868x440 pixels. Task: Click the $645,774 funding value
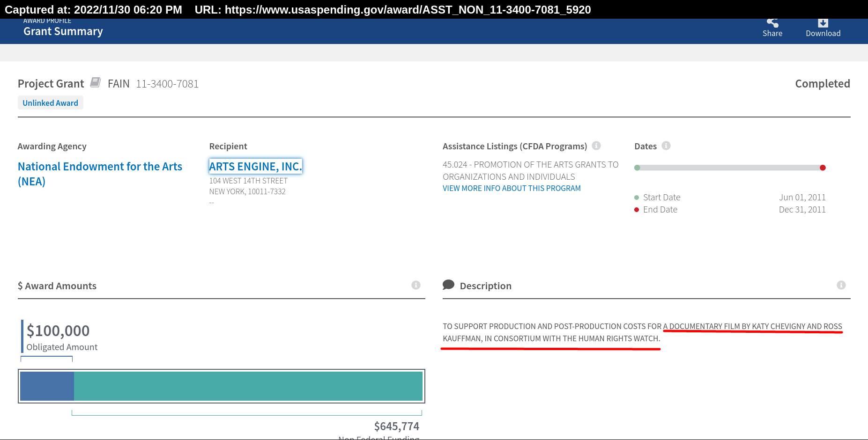(397, 426)
